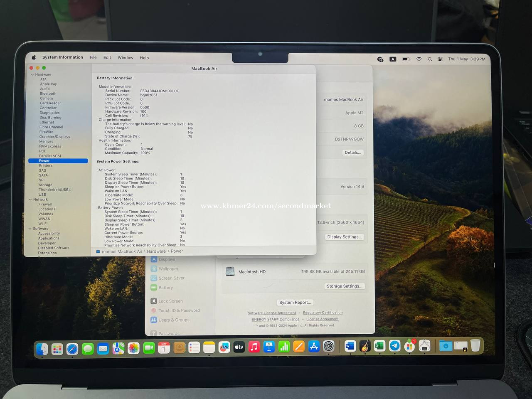
Task: Open the Music app from the Dock
Action: tap(254, 347)
